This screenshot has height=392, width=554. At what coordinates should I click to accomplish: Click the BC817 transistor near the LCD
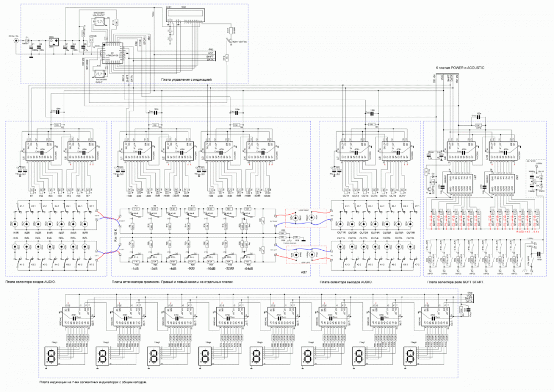(x=230, y=40)
